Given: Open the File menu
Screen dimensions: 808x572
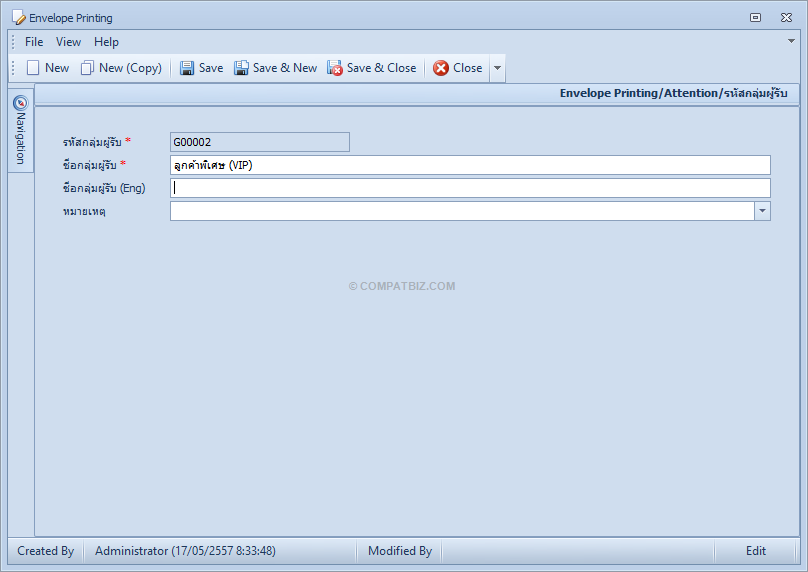Looking at the screenshot, I should [x=34, y=42].
